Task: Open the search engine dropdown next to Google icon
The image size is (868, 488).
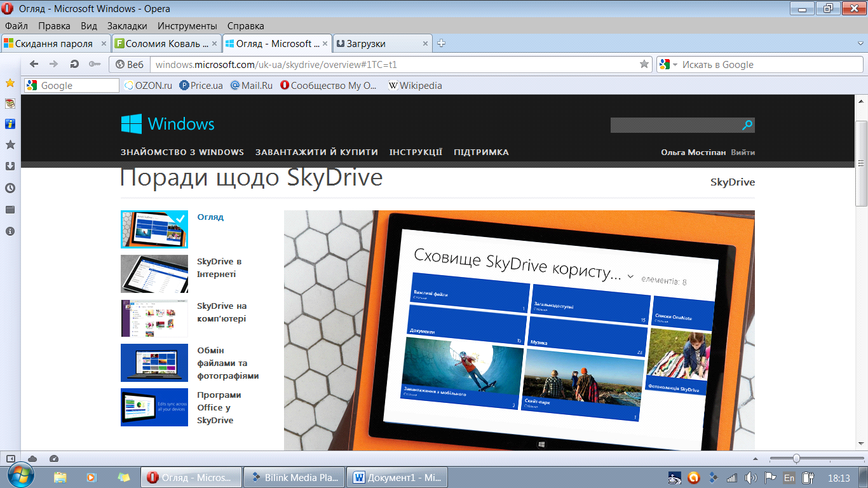Action: click(675, 65)
